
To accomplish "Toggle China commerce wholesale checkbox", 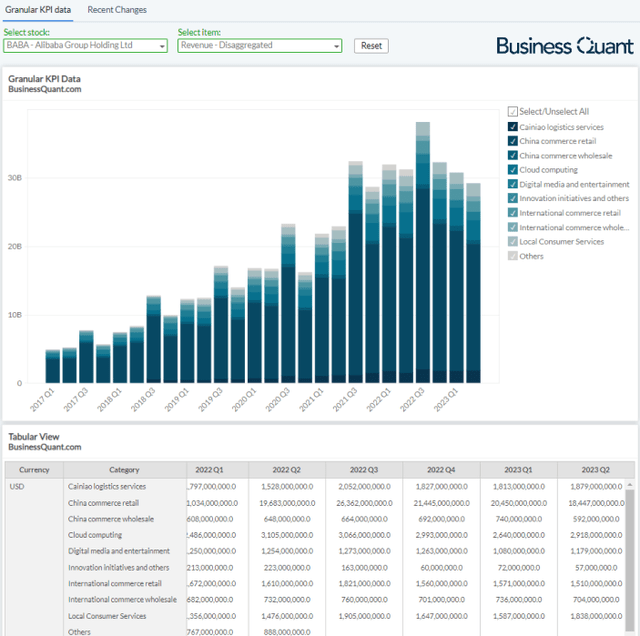I will click(x=513, y=156).
